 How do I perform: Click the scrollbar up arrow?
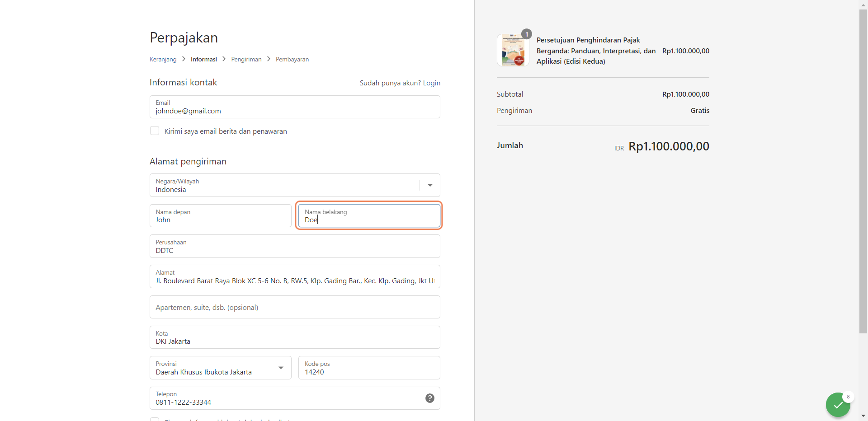(863, 5)
